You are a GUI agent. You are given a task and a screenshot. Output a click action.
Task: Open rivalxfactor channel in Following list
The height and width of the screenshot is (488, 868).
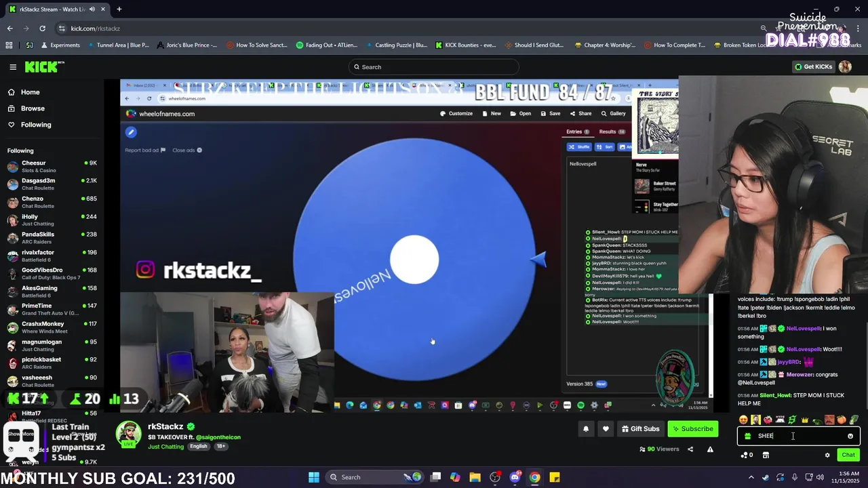coord(52,256)
